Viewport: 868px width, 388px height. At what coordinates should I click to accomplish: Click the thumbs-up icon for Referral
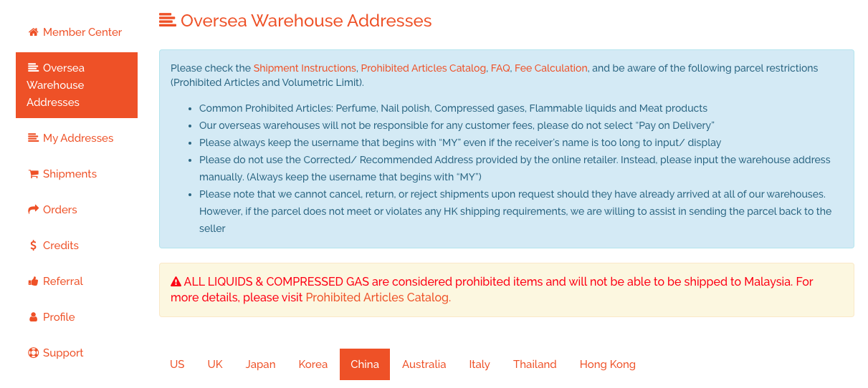[33, 281]
